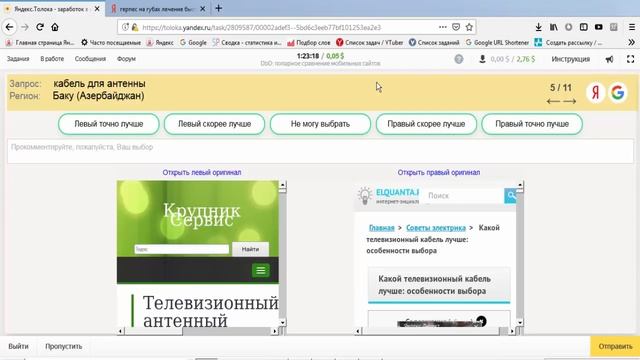Open the Google URL Shortener bookmark
This screenshot has width=640, height=360.
click(x=497, y=42)
